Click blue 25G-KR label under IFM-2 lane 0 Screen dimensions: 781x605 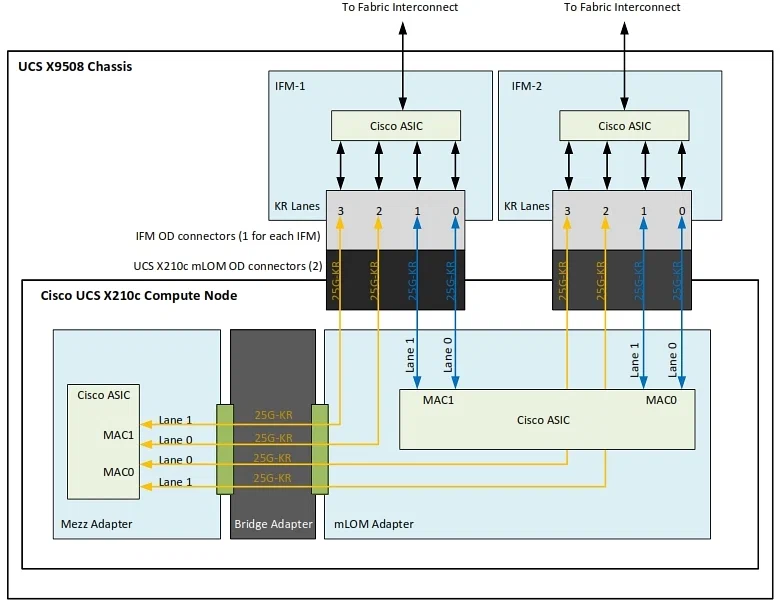677,280
